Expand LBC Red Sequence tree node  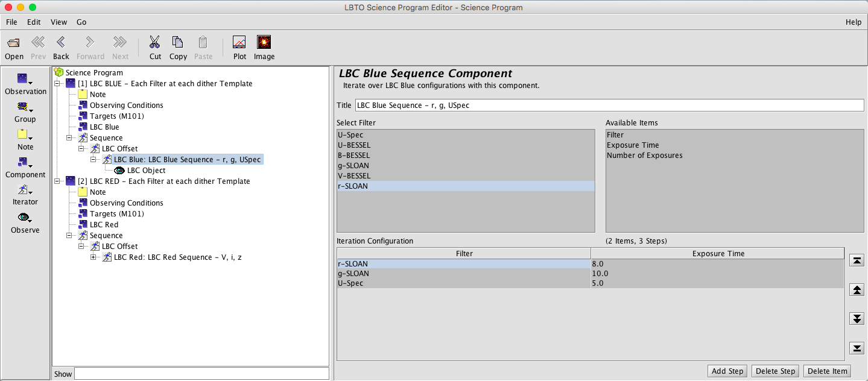coord(93,257)
